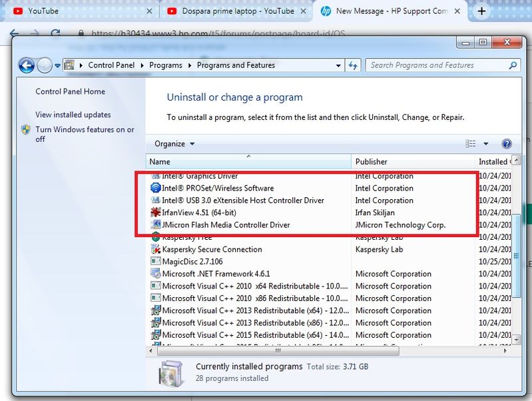The image size is (532, 401).
Task: Click the horizontal scrollbar thumb below list
Action: 278,351
